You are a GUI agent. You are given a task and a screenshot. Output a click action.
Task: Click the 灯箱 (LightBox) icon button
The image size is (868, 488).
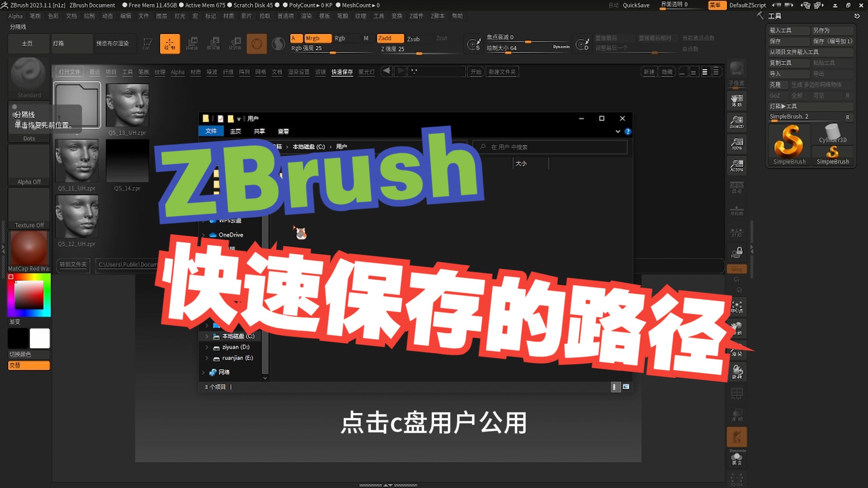pos(72,43)
